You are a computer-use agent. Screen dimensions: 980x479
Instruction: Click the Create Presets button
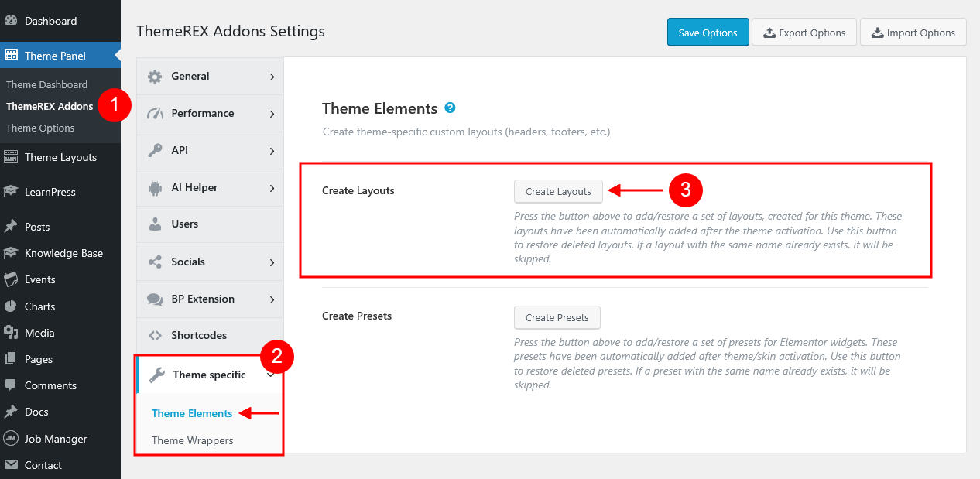click(557, 317)
